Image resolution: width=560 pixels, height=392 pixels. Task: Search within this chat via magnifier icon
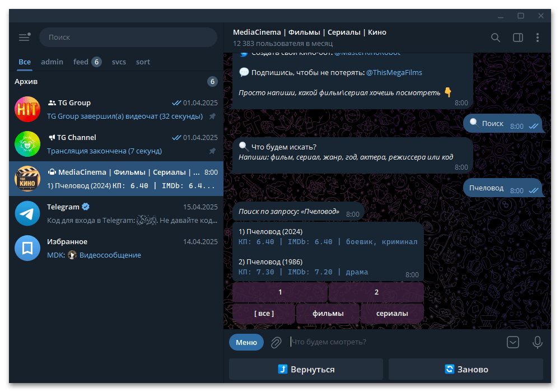click(x=496, y=38)
